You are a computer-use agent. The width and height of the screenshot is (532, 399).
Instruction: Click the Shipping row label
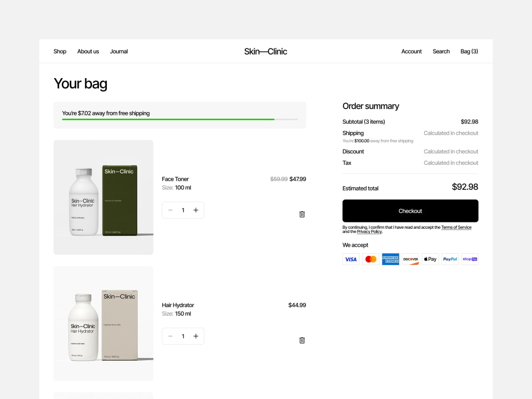point(353,133)
